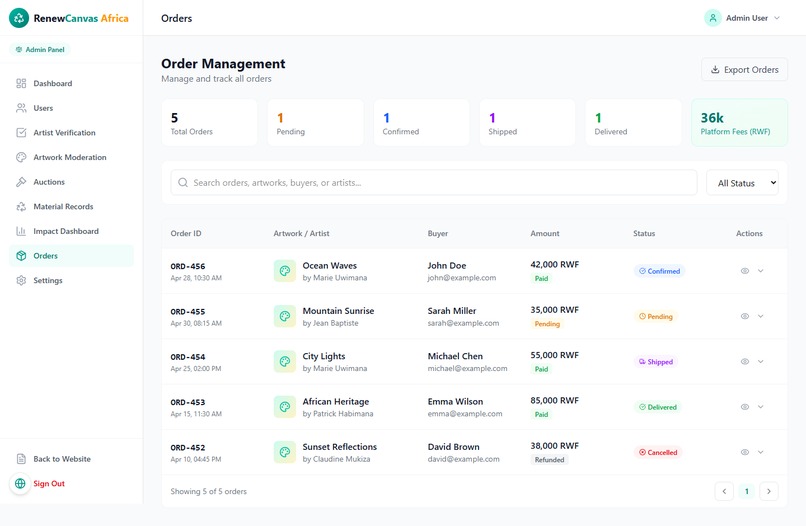Expand actions chevron for order ORD-456

pos(761,271)
